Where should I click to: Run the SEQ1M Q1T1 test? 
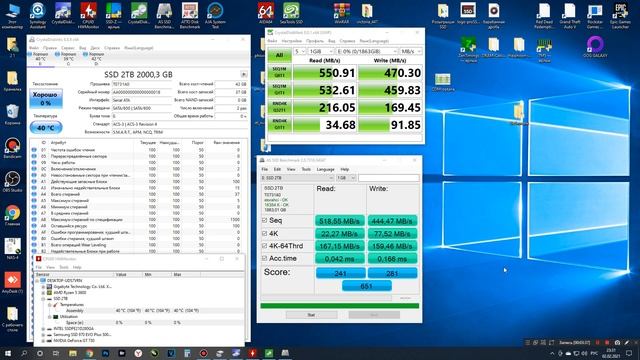click(280, 90)
